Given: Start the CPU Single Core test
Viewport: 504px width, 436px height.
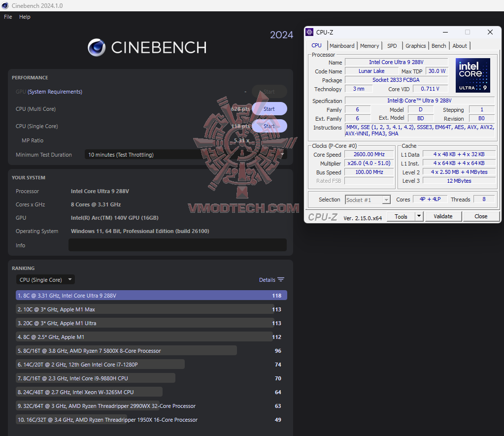Looking at the screenshot, I should click(x=269, y=126).
